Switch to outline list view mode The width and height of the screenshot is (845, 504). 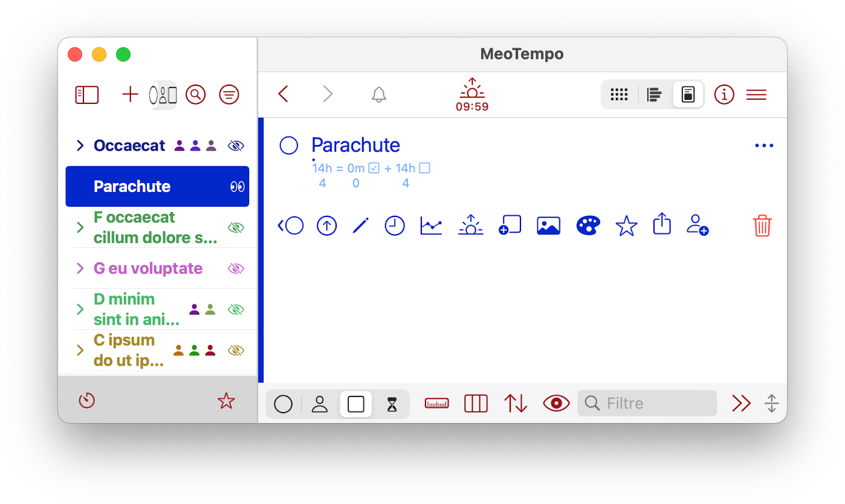click(654, 95)
